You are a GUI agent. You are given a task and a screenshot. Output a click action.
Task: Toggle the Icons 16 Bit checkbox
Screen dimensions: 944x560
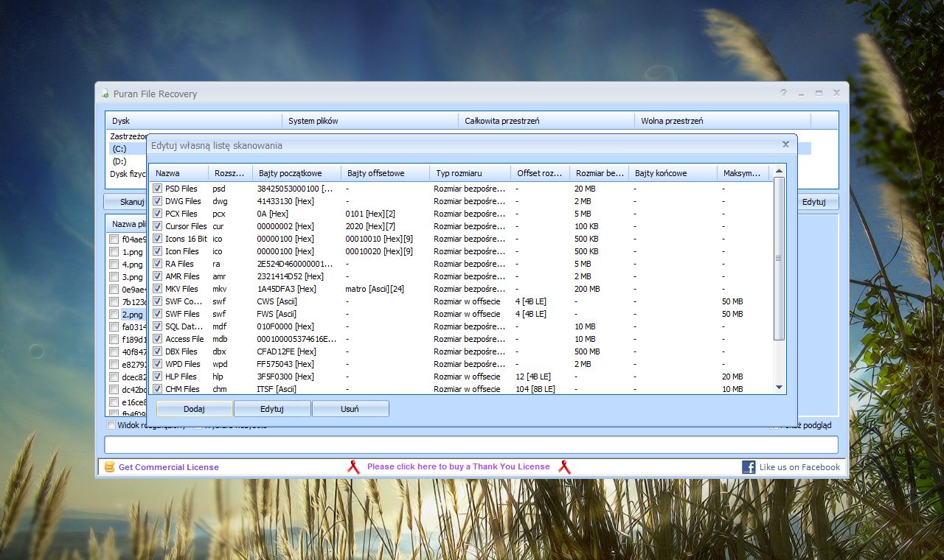pyautogui.click(x=157, y=239)
